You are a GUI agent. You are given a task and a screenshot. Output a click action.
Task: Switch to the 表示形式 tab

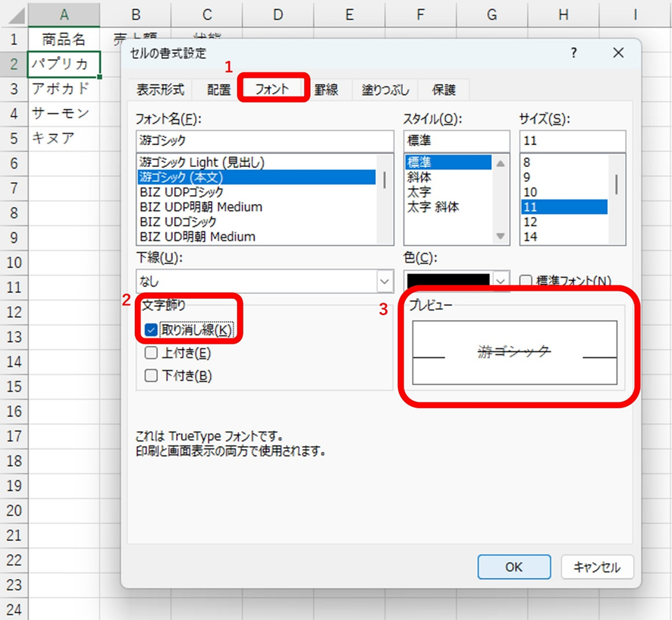pos(160,90)
